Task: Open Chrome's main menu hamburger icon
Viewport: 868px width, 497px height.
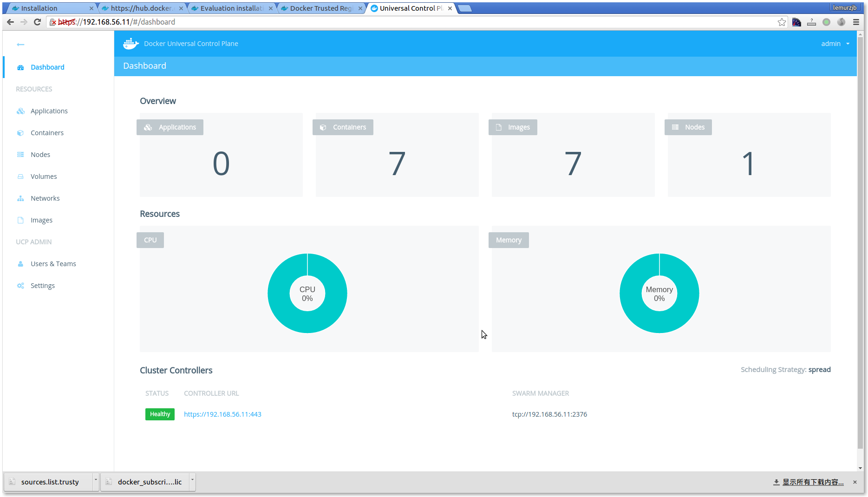Action: pos(856,22)
